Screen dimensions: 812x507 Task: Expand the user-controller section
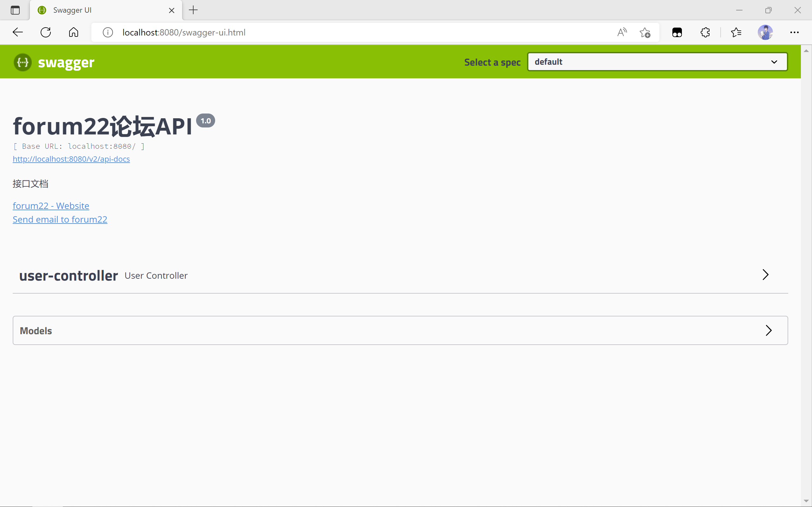[765, 275]
